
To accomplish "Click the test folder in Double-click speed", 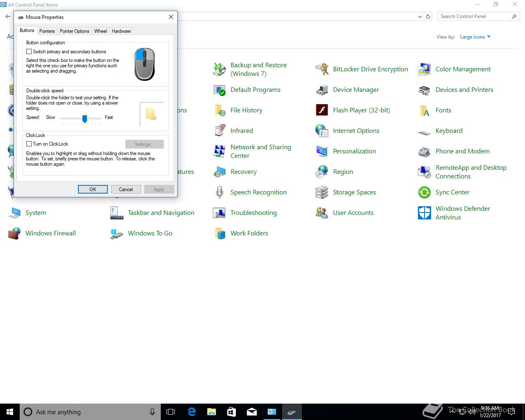I will pos(151,114).
